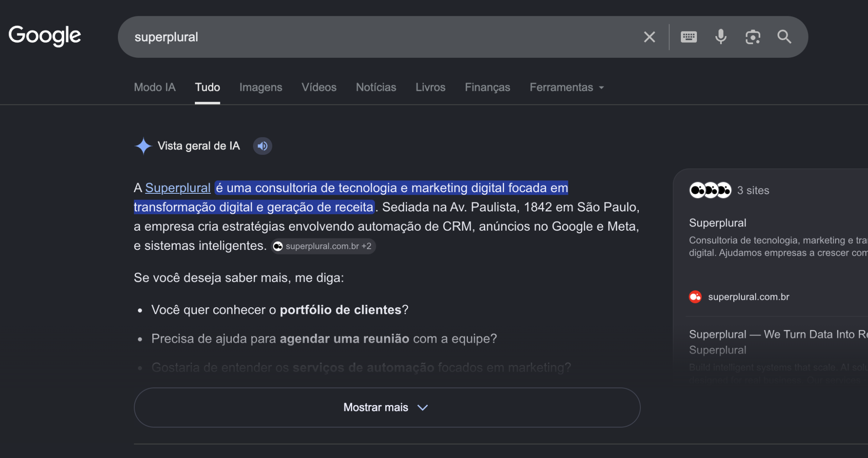Click the red superplural.com.br favicon
Screen dimensions: 868x458
pos(695,297)
